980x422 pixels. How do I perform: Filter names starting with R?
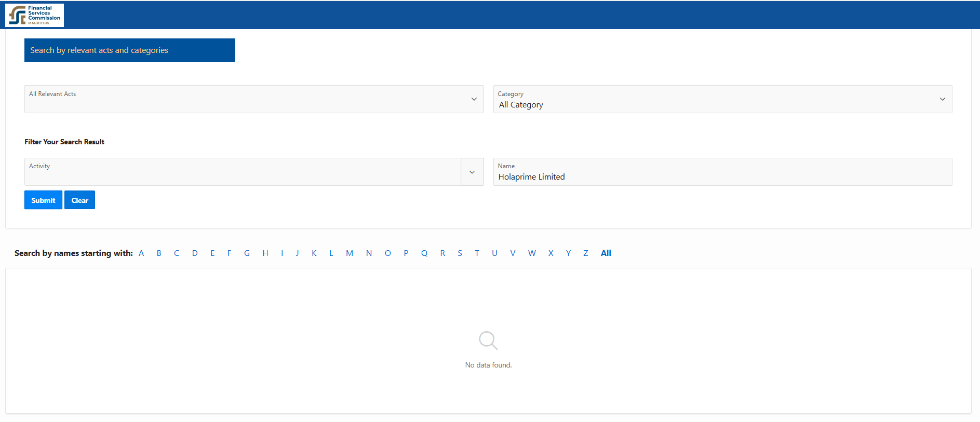(442, 253)
